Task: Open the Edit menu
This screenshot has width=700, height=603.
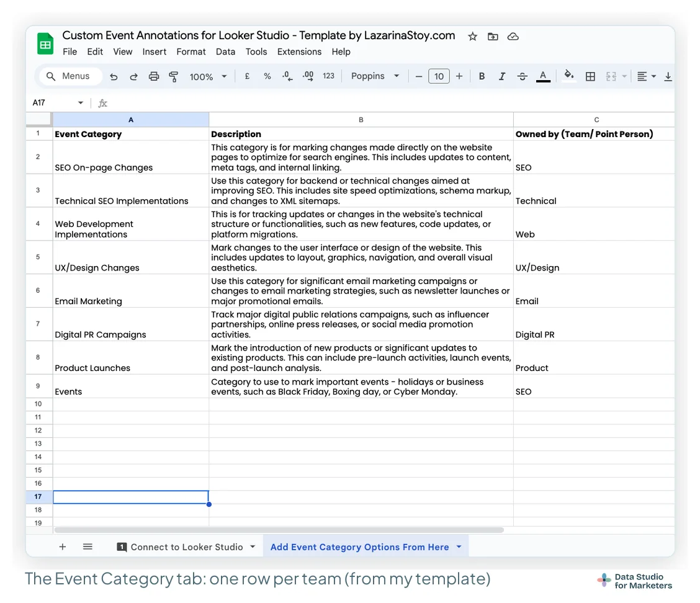Action: pos(95,51)
